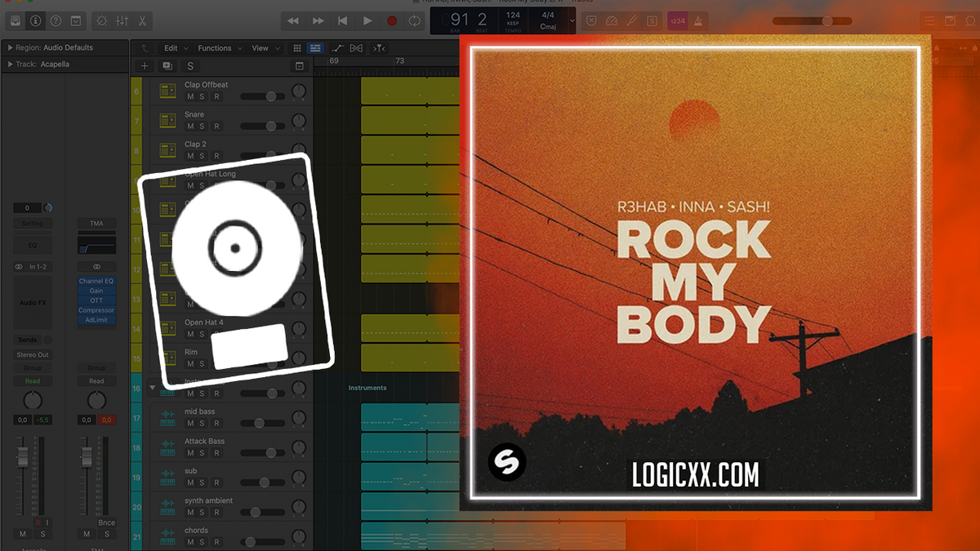Open the Functions dropdown menu
980x551 pixels.
(x=215, y=48)
